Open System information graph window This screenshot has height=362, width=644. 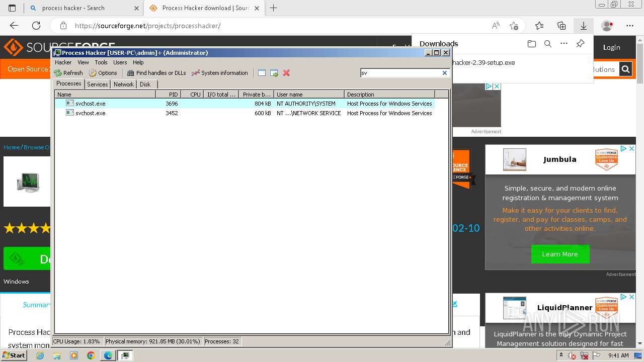click(220, 73)
